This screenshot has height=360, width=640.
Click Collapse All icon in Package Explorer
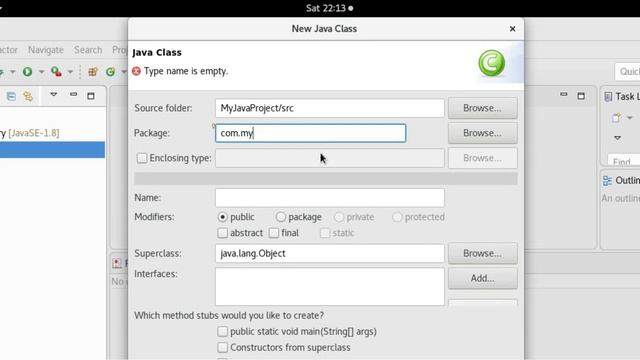[11, 96]
